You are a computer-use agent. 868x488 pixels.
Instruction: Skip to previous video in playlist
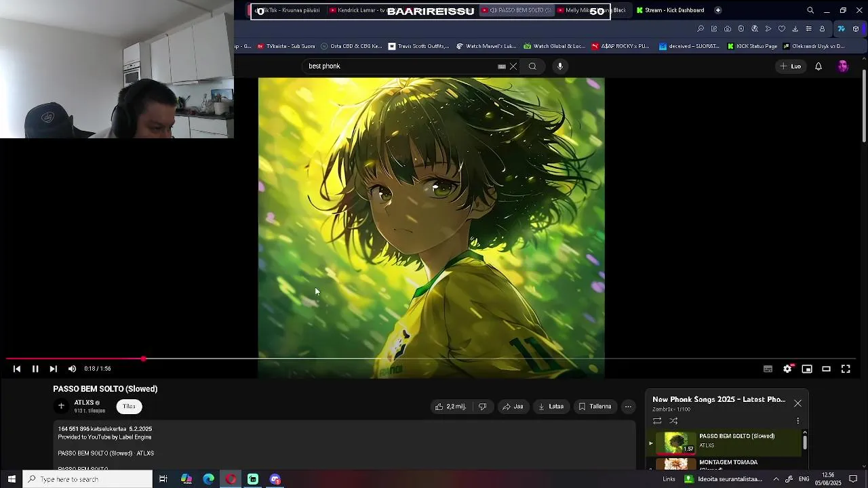[17, 369]
